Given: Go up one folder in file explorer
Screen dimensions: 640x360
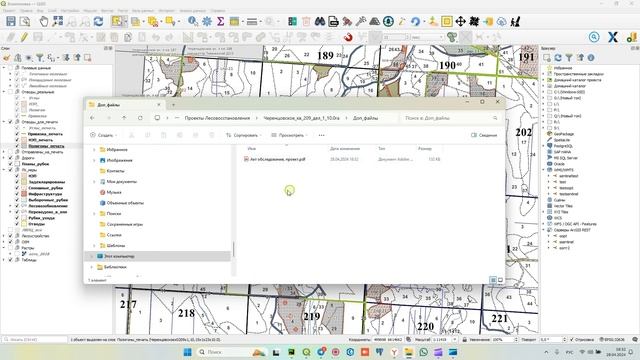Looking at the screenshot, I should click(124, 118).
